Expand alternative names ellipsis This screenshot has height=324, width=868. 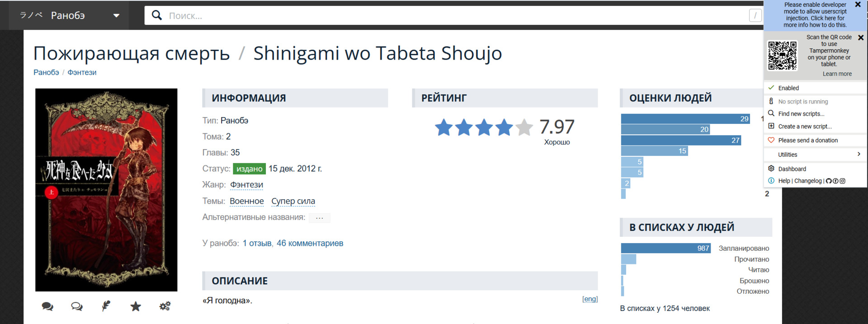[x=320, y=218]
